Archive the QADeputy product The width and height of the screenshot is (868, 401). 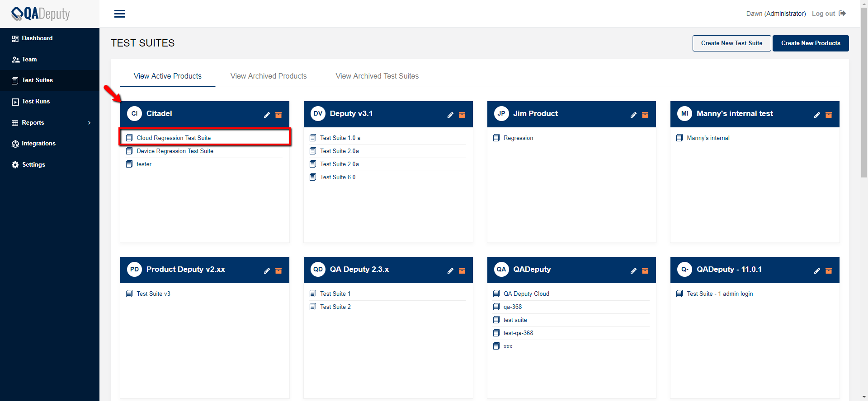pos(645,271)
